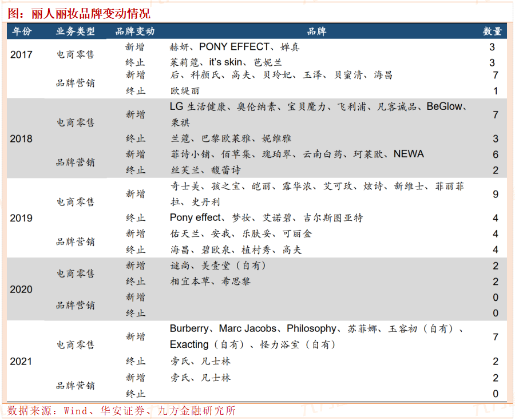Click 品牌营销 in the 2018 section
This screenshot has width=515, height=420.
(75, 162)
